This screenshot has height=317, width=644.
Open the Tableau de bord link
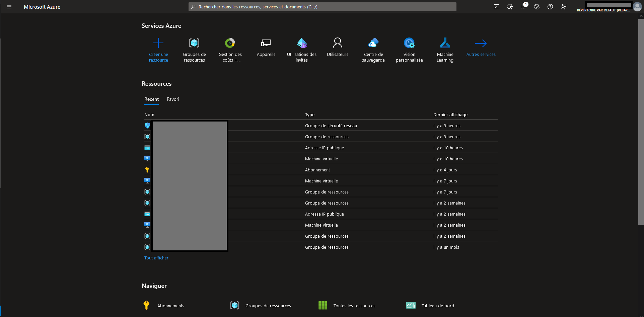(x=438, y=306)
